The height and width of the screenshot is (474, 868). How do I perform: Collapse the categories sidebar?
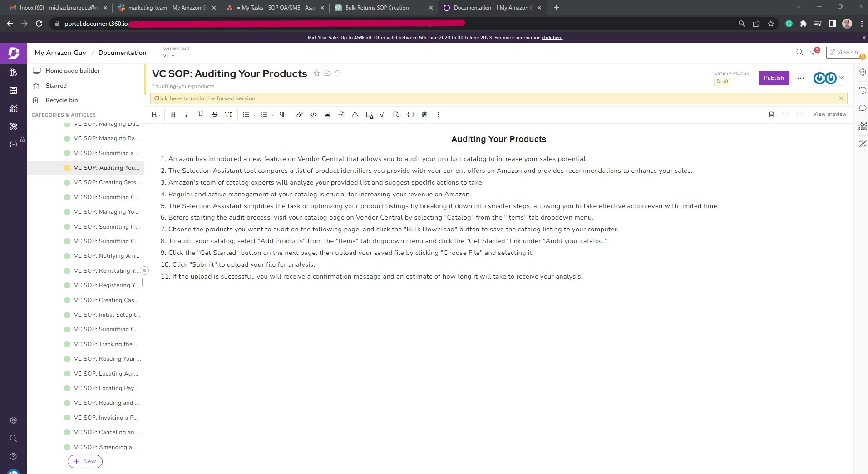pos(144,271)
